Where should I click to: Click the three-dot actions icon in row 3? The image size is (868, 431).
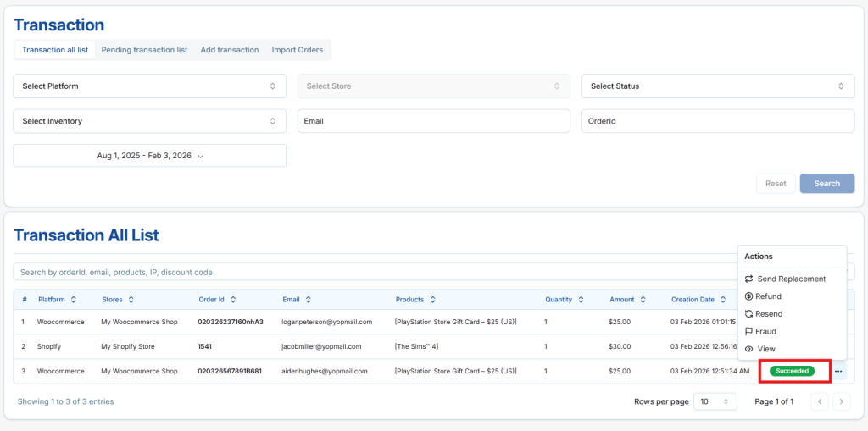[837, 371]
